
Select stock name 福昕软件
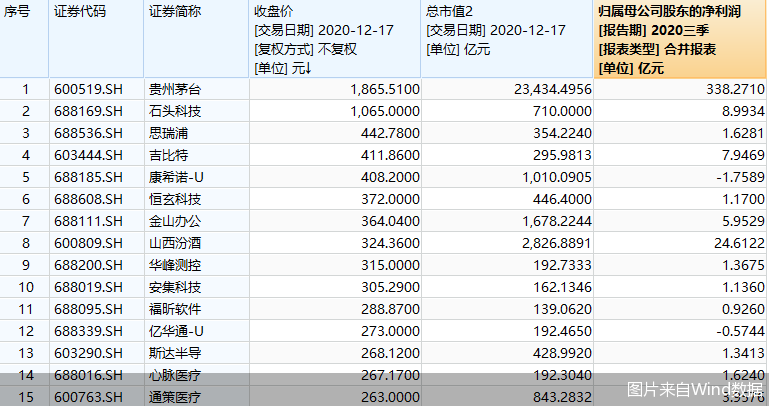pyautogui.click(x=175, y=309)
